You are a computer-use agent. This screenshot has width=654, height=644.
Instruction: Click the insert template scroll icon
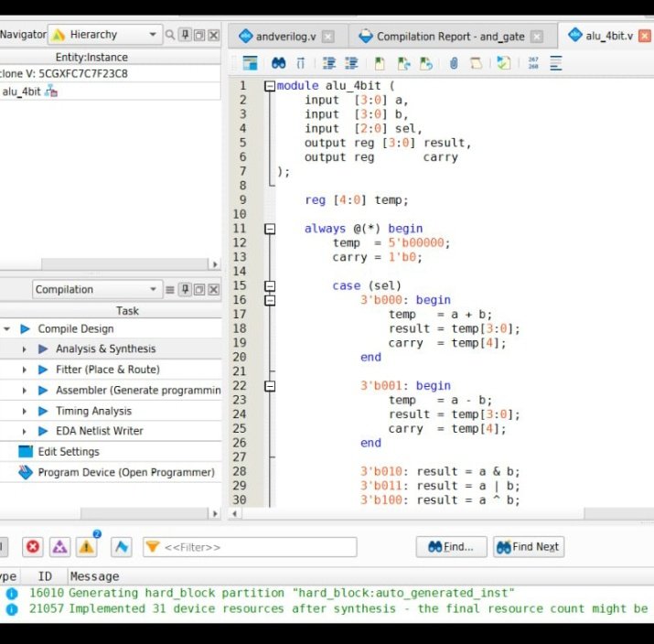(x=476, y=63)
